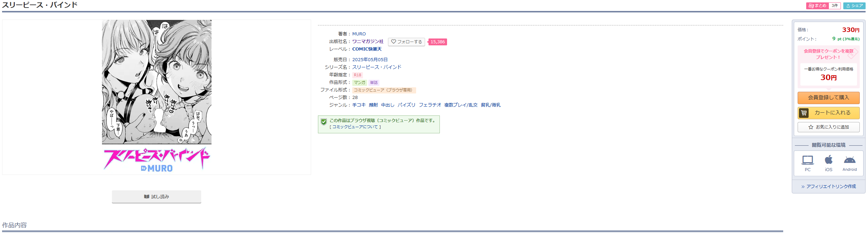Click the 単話 format tag
The image size is (868, 234).
pos(374,82)
